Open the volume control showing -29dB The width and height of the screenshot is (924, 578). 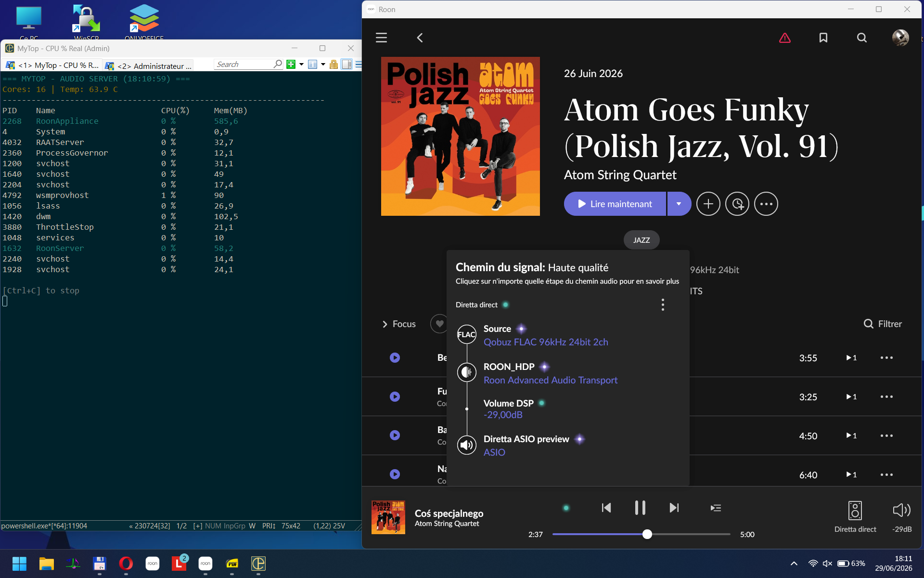coord(902,516)
